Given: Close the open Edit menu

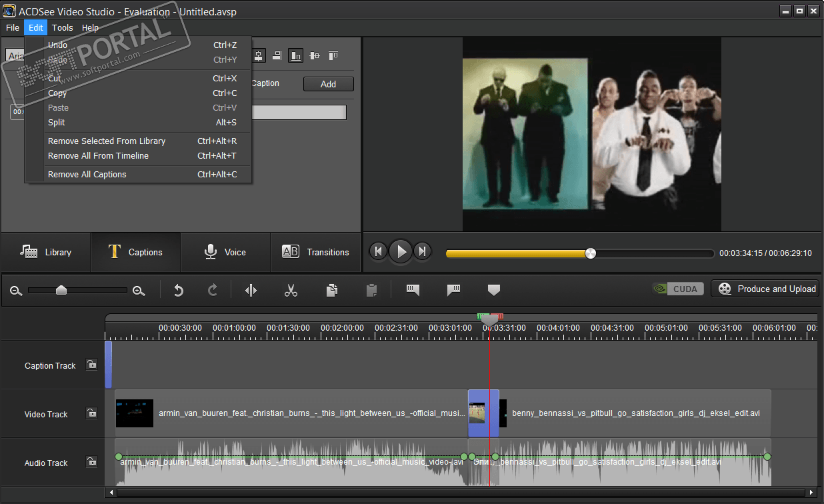Looking at the screenshot, I should pyautogui.click(x=36, y=27).
